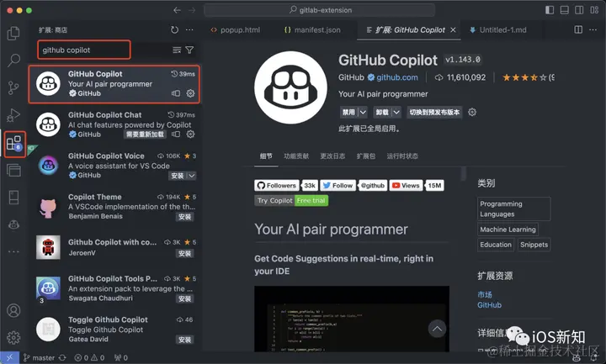
Task: Select the 细节 details tab
Action: (266, 156)
